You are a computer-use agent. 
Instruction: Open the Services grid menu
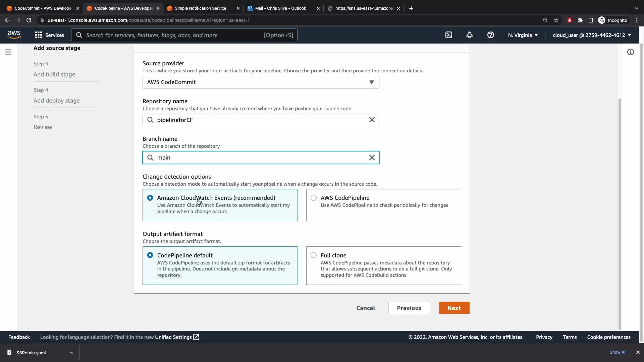(49, 35)
